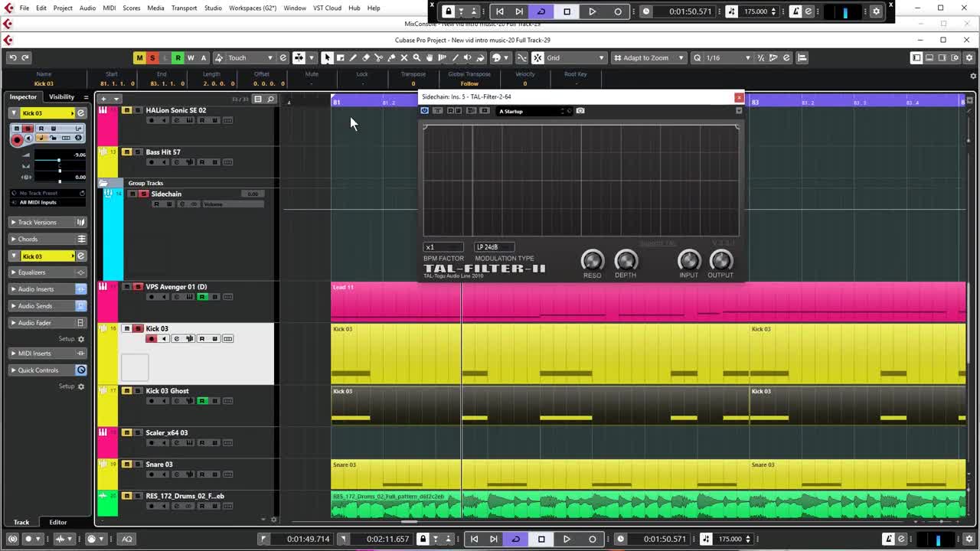The image size is (980, 551).
Task: Click the gear icon in top transport bar
Action: pyautogui.click(x=877, y=11)
